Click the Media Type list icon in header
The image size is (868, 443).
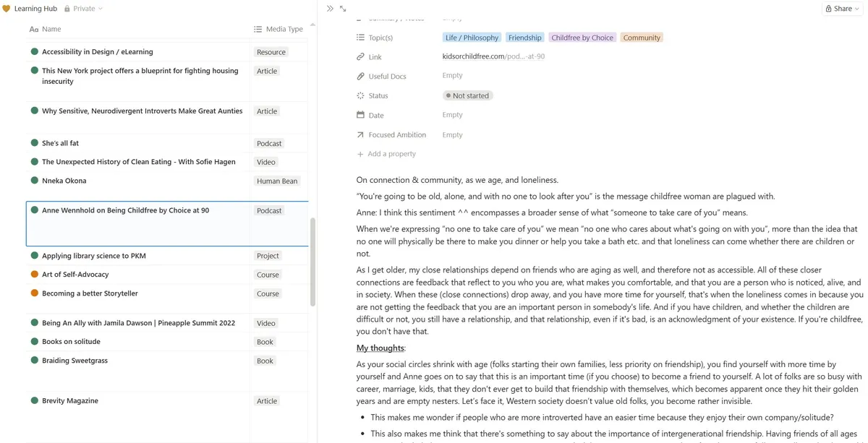coord(258,30)
